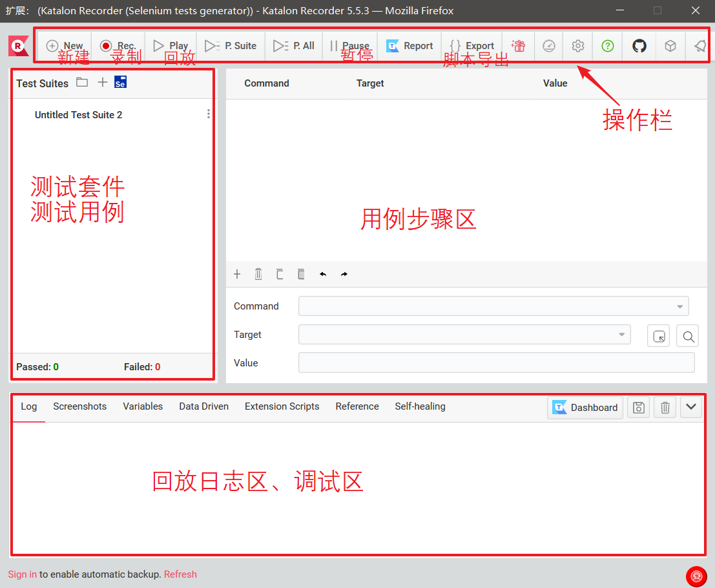This screenshot has height=588, width=715.
Task: Click the gift box icon
Action: [518, 46]
